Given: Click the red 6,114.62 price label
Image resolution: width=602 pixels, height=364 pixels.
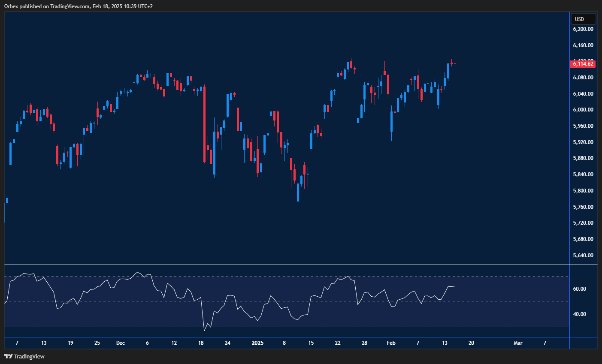Looking at the screenshot, I should 582,63.
